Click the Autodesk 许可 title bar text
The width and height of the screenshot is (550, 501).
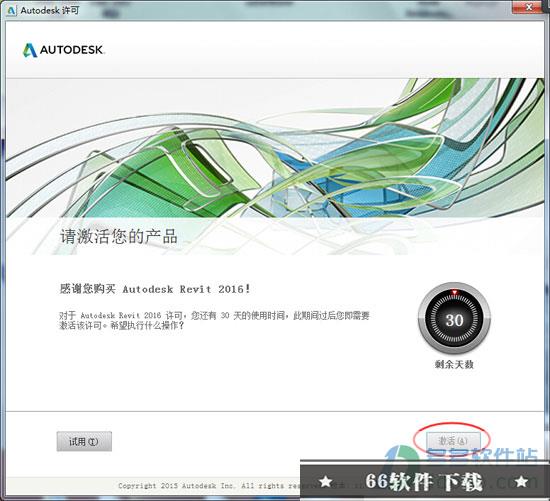click(50, 11)
